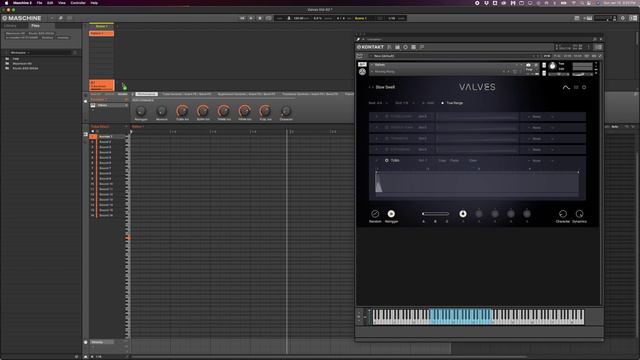Screen dimensions: 640x360
Task: Click the horizontal slider beside Retrigger in Valves
Action: (x=436, y=213)
